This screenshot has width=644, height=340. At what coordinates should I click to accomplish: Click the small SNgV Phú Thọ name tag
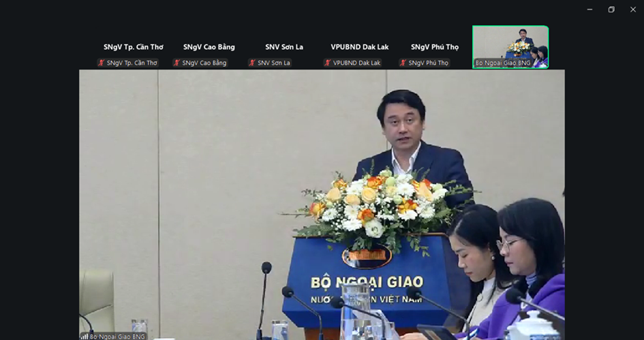click(429, 63)
